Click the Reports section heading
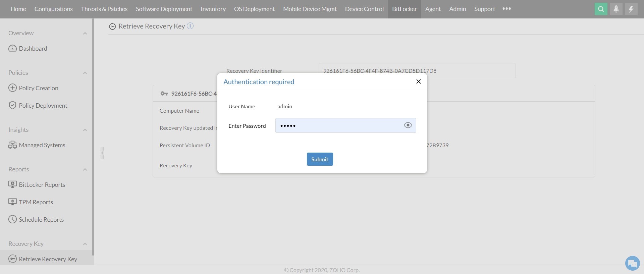Viewport: 644px width, 274px height. pyautogui.click(x=18, y=169)
